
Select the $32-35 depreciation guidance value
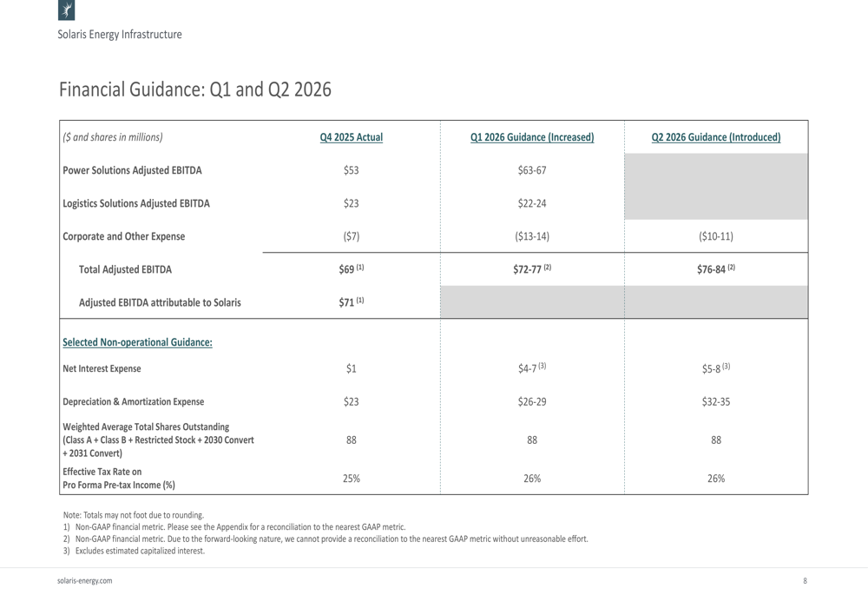click(x=716, y=401)
